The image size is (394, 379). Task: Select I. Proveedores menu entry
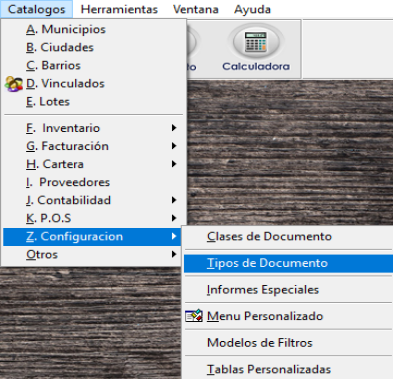click(x=93, y=182)
